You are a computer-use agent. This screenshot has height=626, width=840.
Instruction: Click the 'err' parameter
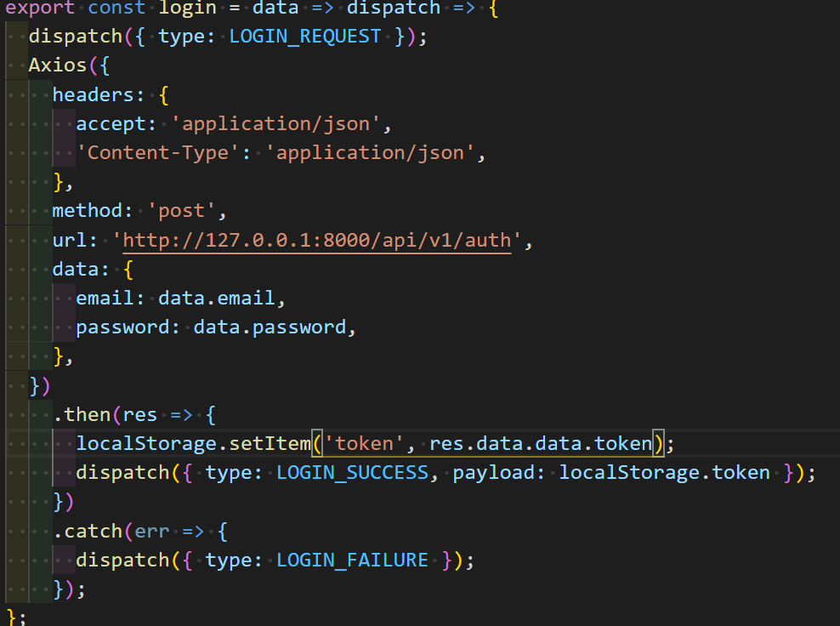[152, 531]
